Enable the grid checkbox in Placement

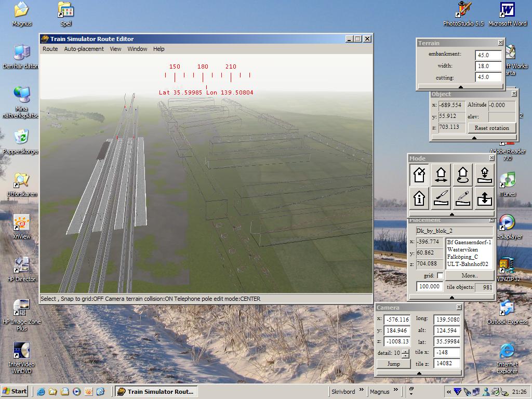(x=440, y=276)
